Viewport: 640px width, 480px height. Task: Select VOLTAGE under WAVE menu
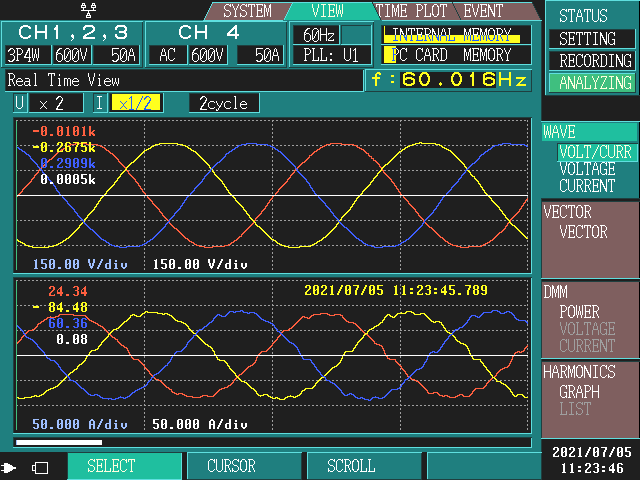(x=587, y=169)
